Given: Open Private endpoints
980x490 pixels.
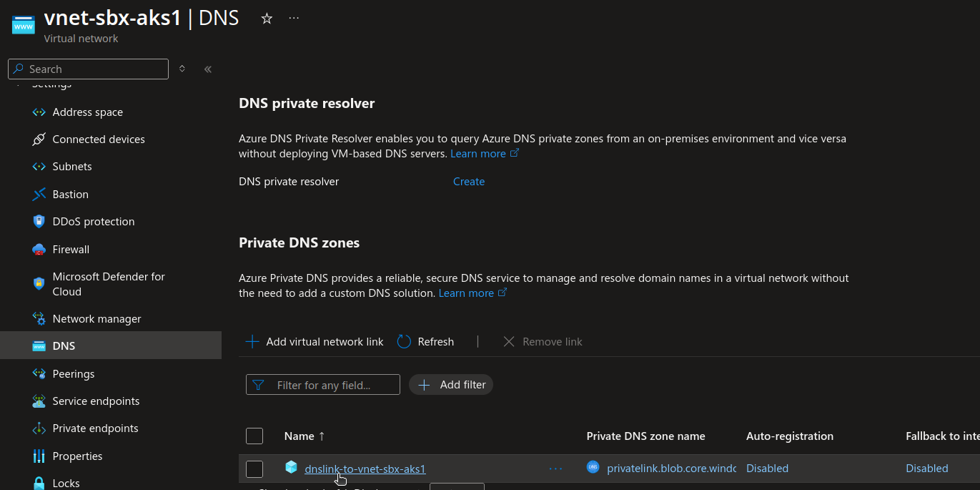Looking at the screenshot, I should tap(95, 428).
